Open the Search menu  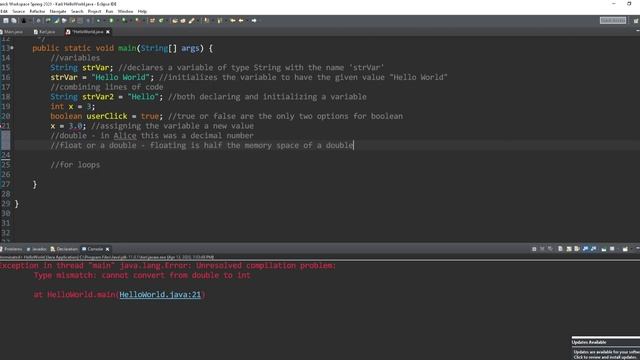click(77, 11)
